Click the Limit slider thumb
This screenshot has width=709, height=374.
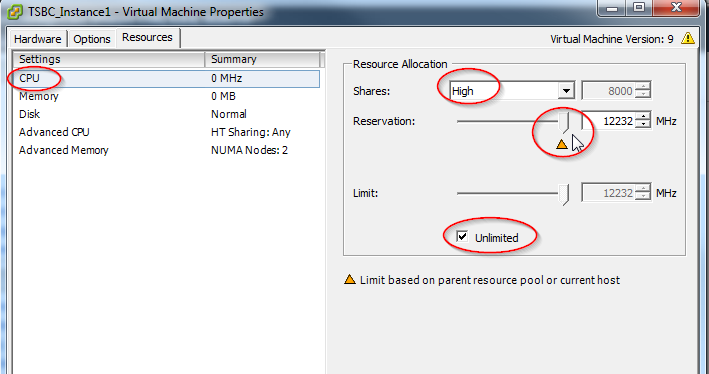point(563,194)
